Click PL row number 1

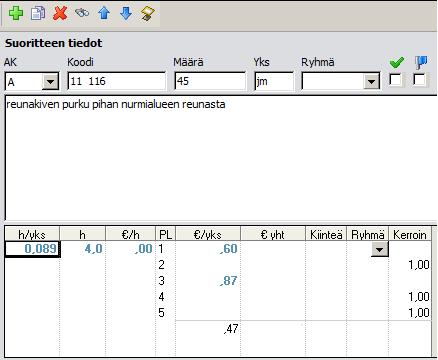click(161, 249)
